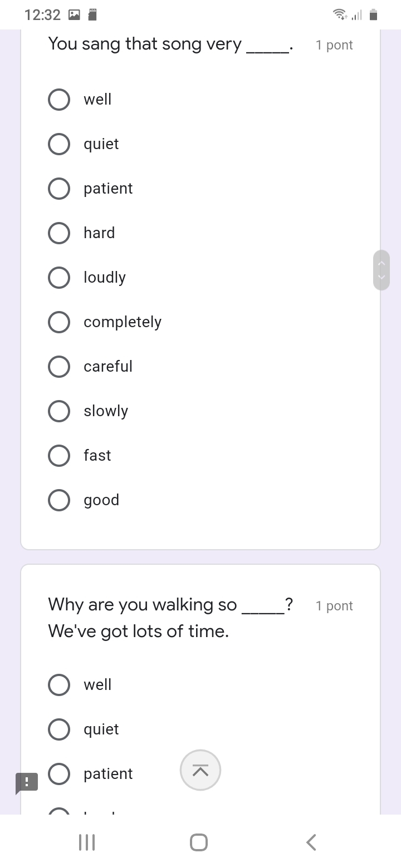Pick "hard" radio option
This screenshot has height=868, width=401.
coord(59,233)
